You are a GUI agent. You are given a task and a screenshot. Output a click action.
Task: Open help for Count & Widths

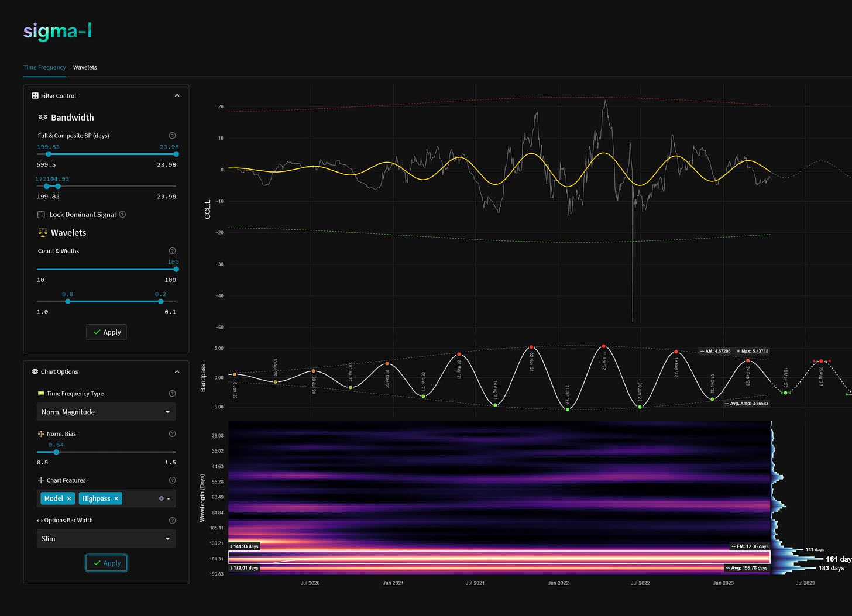(x=172, y=251)
